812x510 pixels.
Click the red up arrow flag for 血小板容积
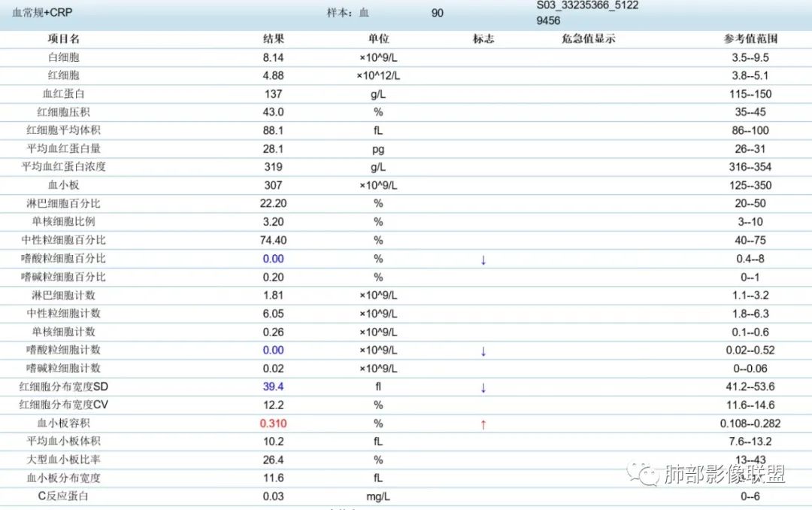point(483,424)
